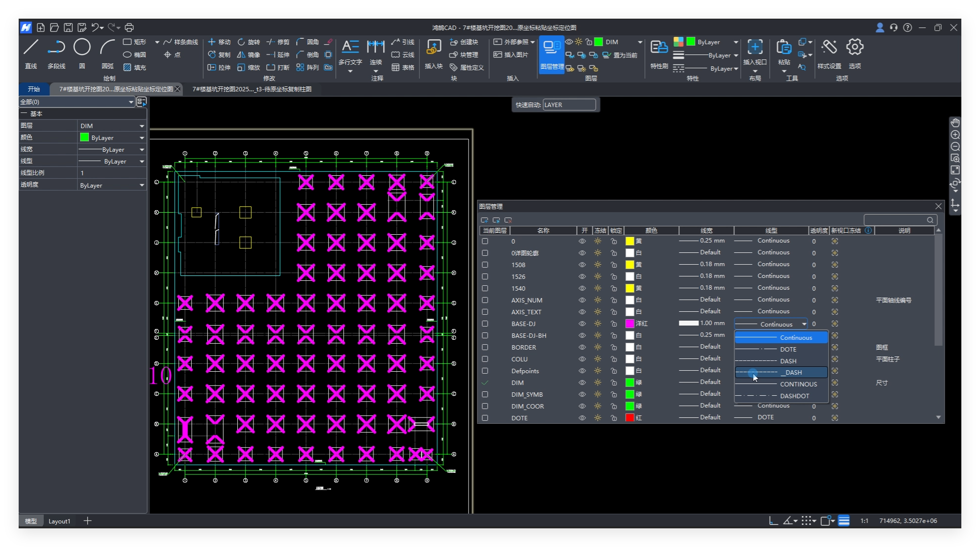Click the Match Properties (特性刷) icon
The width and height of the screenshot is (980, 547).
[x=659, y=48]
